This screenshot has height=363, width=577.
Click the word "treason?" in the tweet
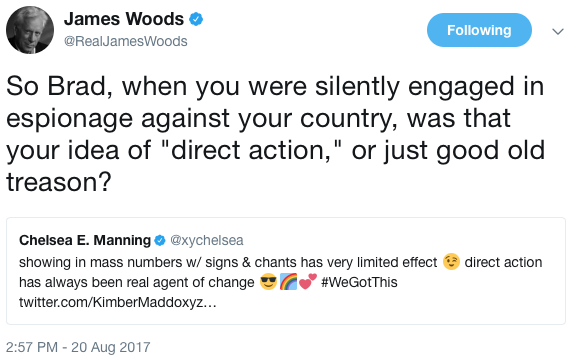tap(59, 182)
